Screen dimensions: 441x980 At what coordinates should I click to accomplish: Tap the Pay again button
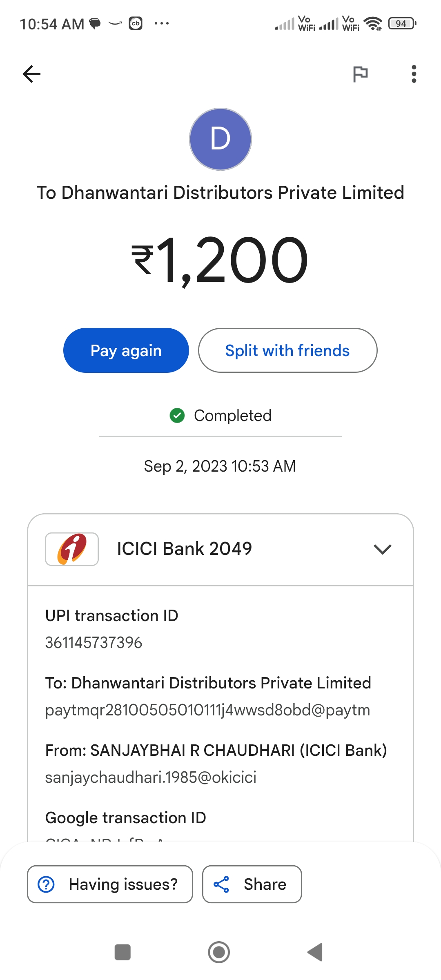coord(126,350)
